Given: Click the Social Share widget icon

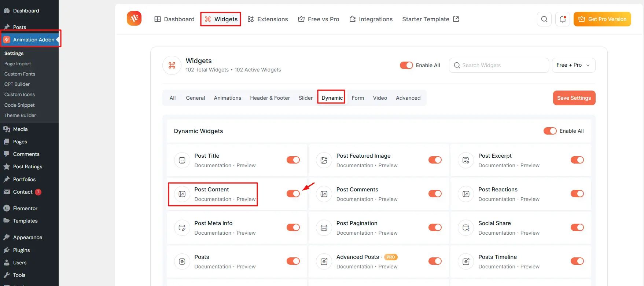Looking at the screenshot, I should click(465, 228).
